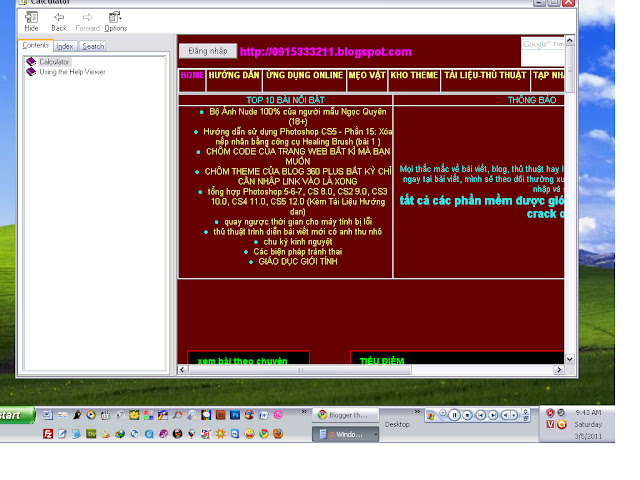This screenshot has height=480, width=640.
Task: Open the MẸO VẶT menu item
Action: (x=367, y=75)
